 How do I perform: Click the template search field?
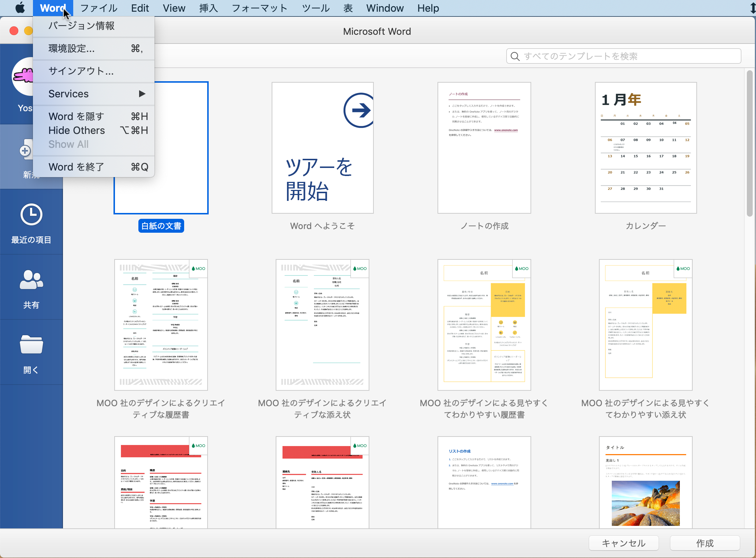(623, 56)
